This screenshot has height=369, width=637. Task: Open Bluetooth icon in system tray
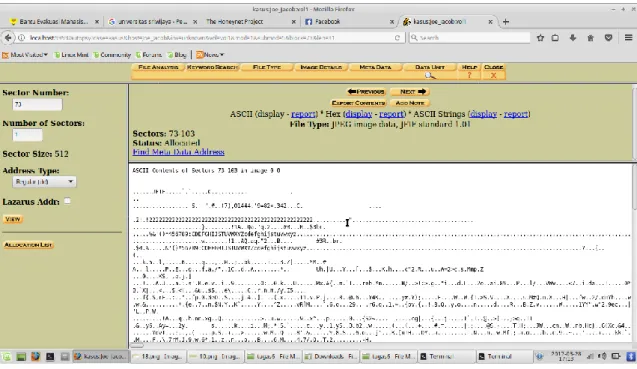[x=630, y=356]
